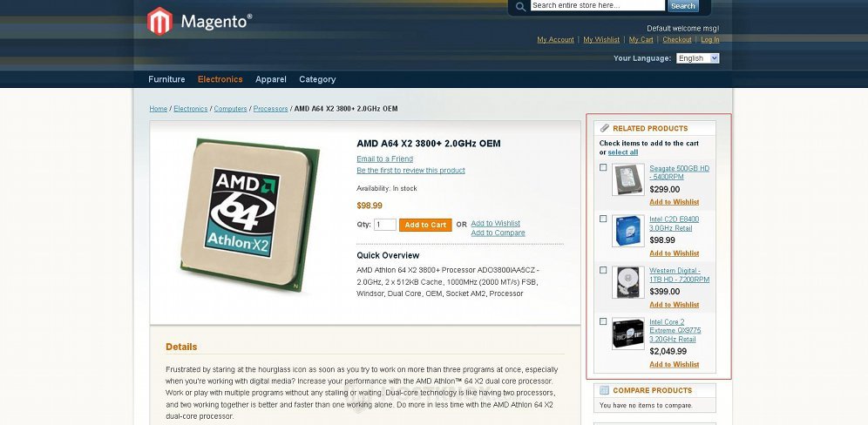Open the Western Digital 1TB thumbnail
868x425 pixels.
627,282
